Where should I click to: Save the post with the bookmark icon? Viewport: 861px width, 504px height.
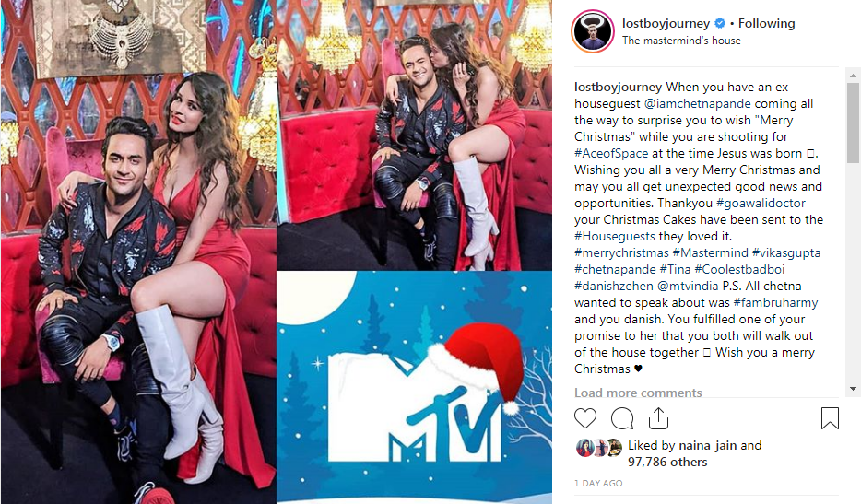tap(830, 418)
